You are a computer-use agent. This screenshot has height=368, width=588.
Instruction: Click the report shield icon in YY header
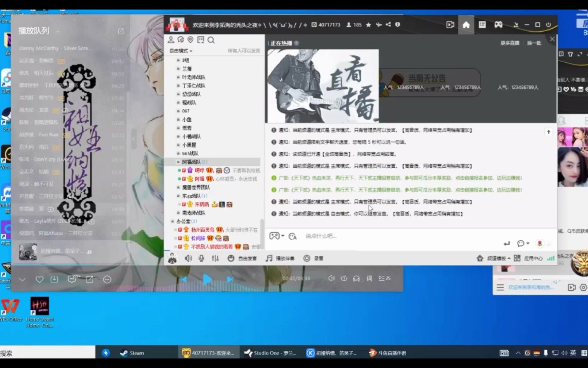pyautogui.click(x=397, y=25)
